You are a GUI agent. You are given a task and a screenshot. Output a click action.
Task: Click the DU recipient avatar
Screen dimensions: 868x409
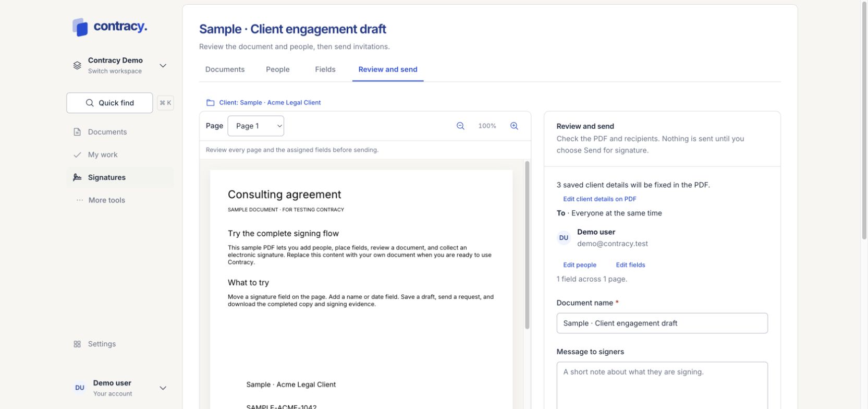(x=564, y=238)
